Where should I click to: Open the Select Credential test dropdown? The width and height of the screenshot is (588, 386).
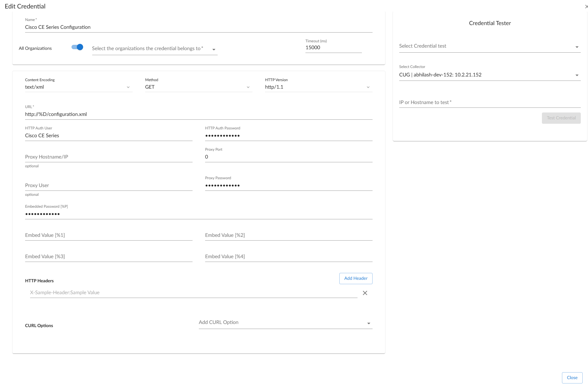pos(489,46)
